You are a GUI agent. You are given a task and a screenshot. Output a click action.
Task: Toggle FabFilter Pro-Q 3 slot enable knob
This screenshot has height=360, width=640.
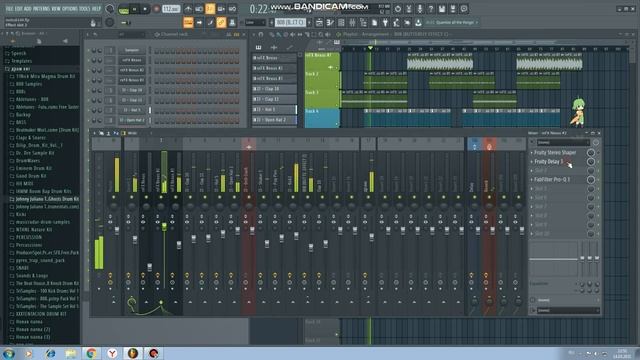591,180
